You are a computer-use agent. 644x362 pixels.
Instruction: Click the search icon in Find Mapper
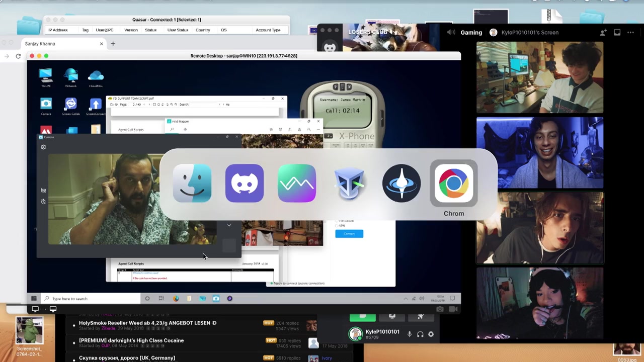click(172, 129)
